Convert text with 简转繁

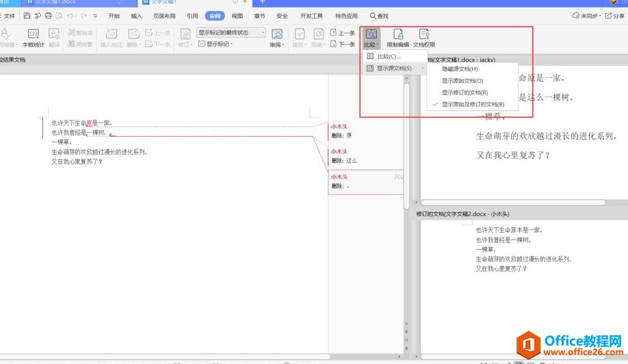pos(80,44)
